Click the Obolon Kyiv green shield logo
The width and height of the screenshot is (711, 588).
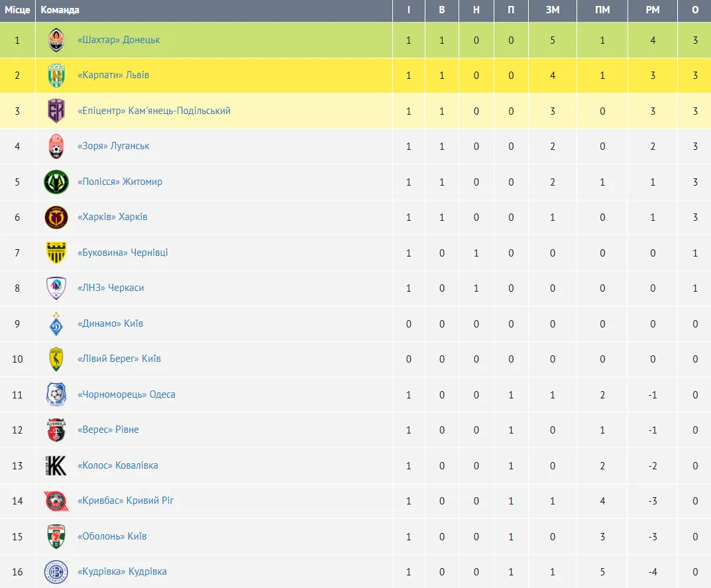[56, 537]
